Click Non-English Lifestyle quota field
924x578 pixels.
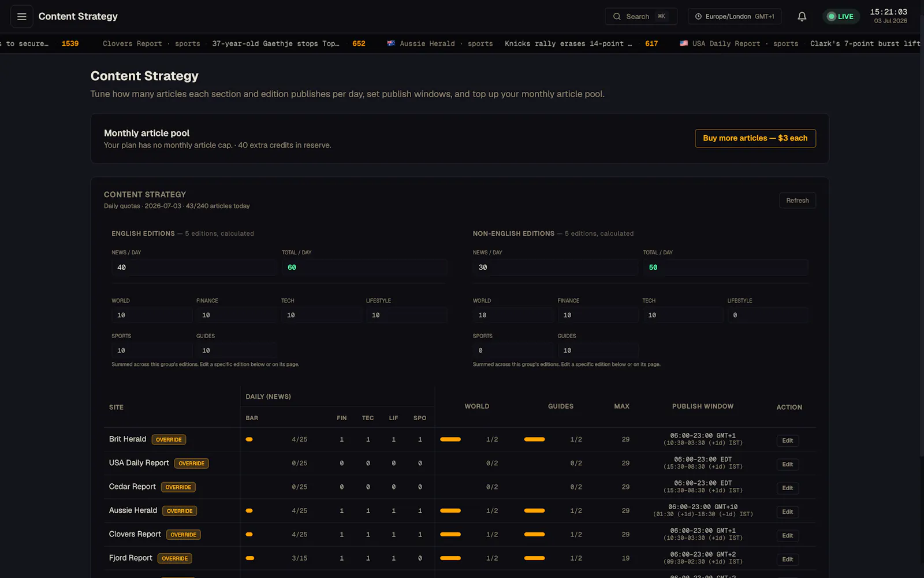[767, 315]
